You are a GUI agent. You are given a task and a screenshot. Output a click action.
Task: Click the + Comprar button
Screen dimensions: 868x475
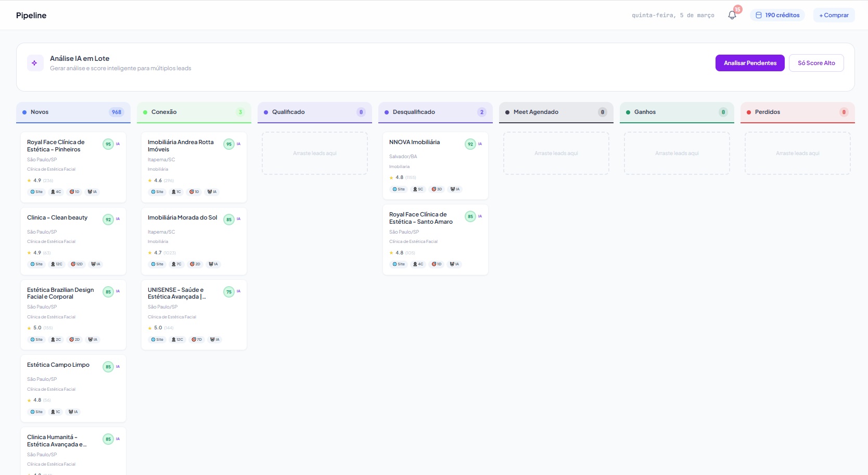[833, 15]
